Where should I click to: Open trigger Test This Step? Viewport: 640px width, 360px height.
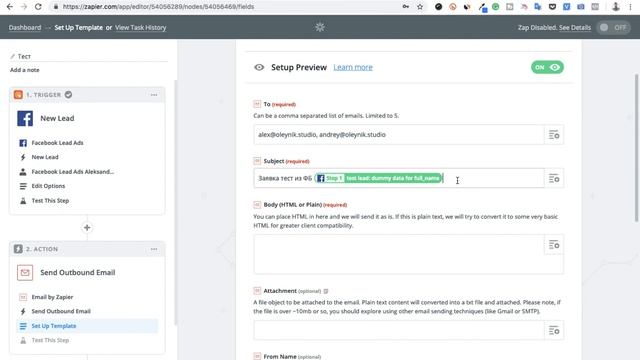50,200
